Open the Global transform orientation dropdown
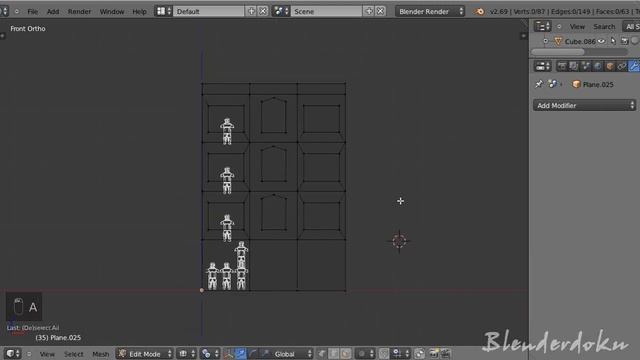Image resolution: width=640 pixels, height=360 pixels. (292, 353)
